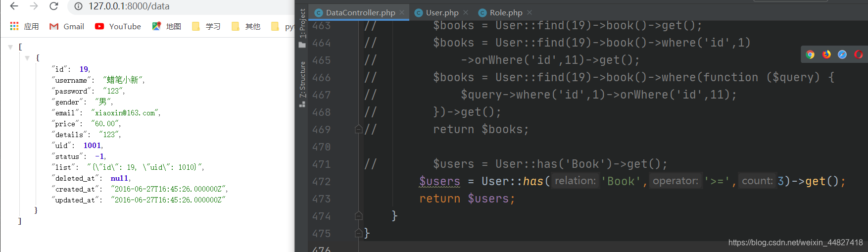The height and width of the screenshot is (252, 868).
Task: Toggle code fold marker at line 474
Action: [x=359, y=216]
